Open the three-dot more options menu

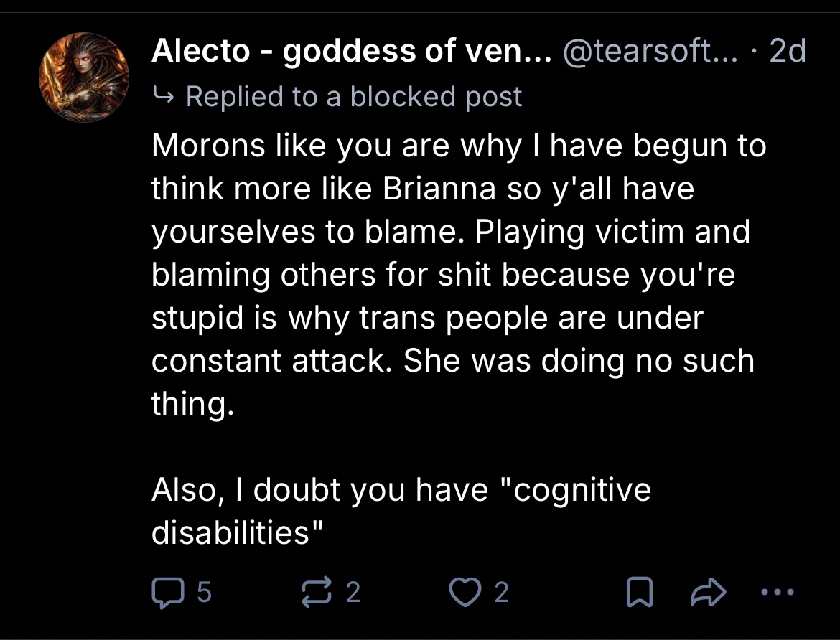[776, 592]
